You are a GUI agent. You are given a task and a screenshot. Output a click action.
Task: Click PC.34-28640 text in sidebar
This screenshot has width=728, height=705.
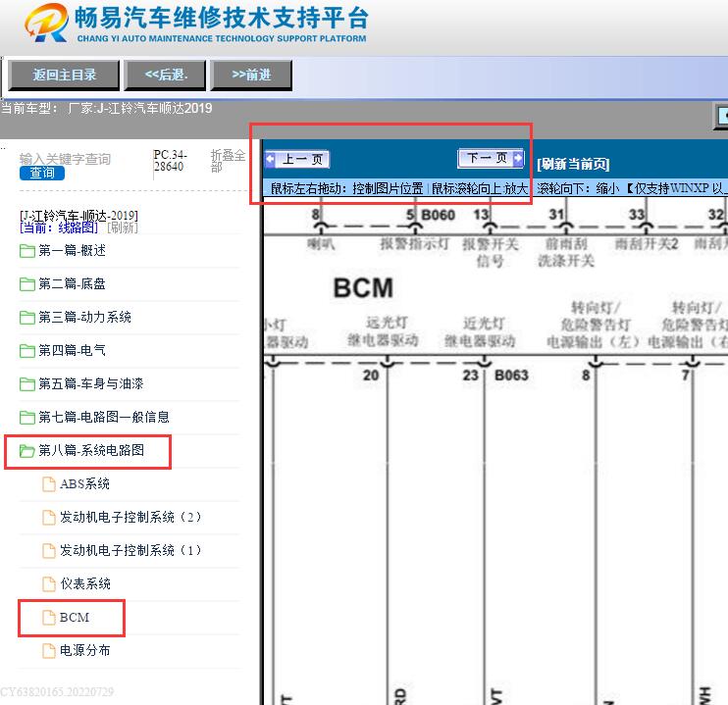pos(170,161)
